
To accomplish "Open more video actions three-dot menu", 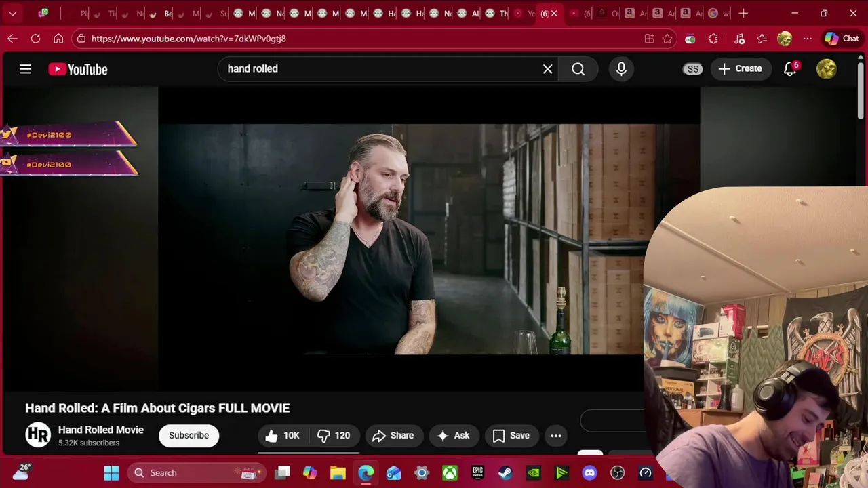I will (x=556, y=436).
